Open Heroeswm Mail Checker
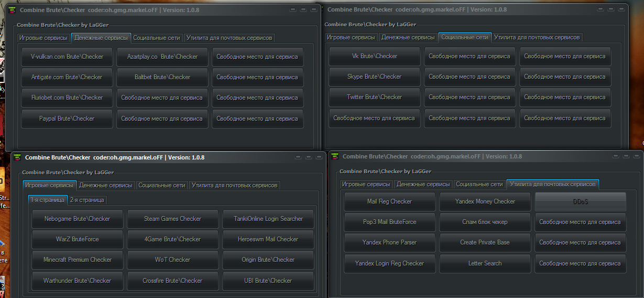Screen dimensions: 644x298 [268, 239]
